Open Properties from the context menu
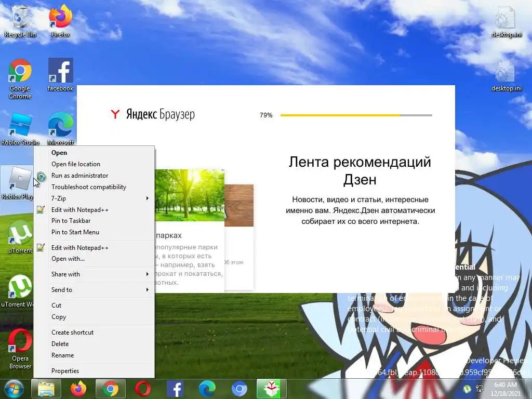 tap(95, 371)
